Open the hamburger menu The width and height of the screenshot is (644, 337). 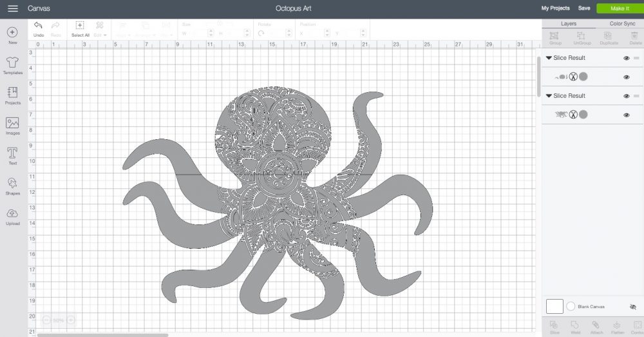pyautogui.click(x=13, y=8)
